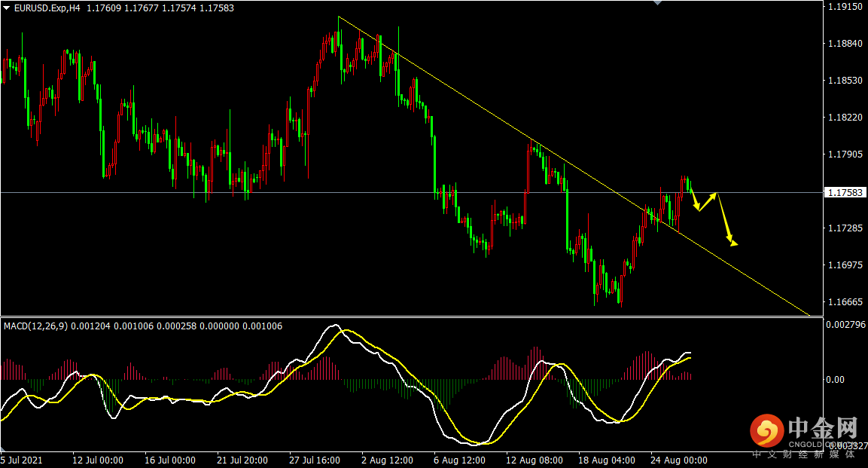
Task: Click the MACD zero level label 0.00
Action: pyautogui.click(x=836, y=379)
